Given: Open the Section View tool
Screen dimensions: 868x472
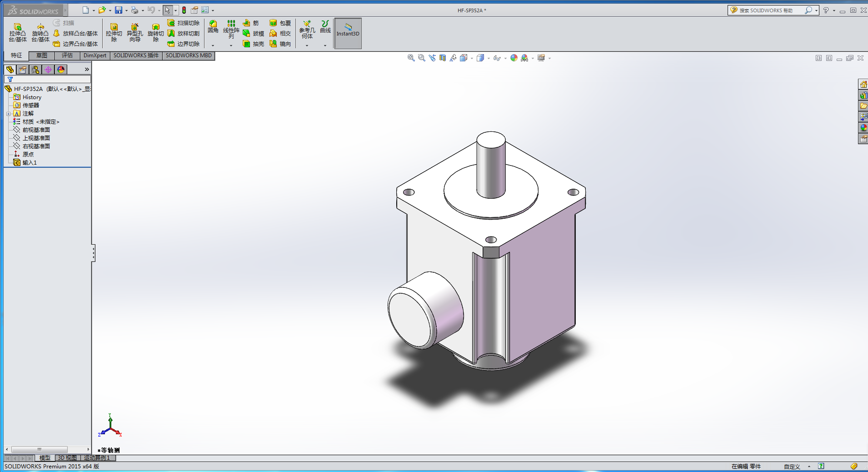Looking at the screenshot, I should click(x=443, y=58).
